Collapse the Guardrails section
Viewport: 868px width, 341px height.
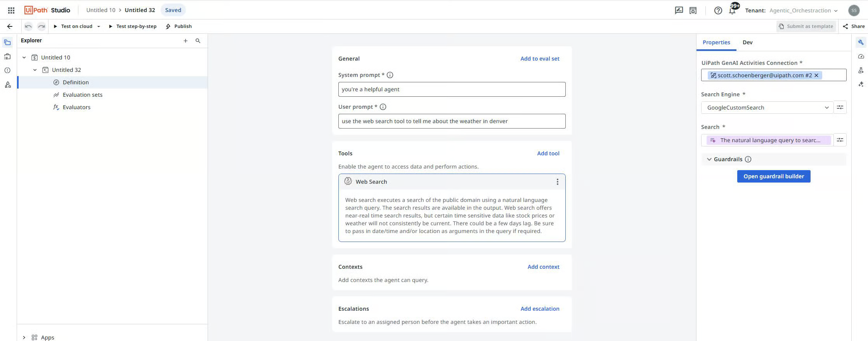[709, 159]
